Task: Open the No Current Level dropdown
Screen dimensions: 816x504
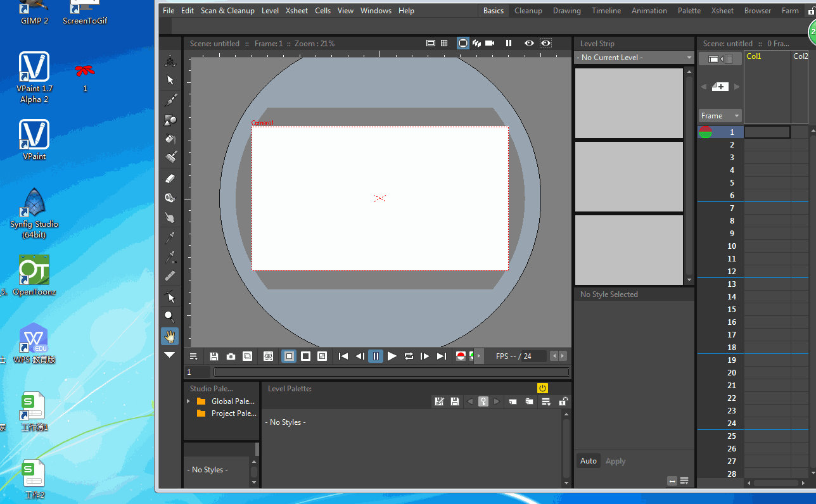Action: (x=634, y=57)
